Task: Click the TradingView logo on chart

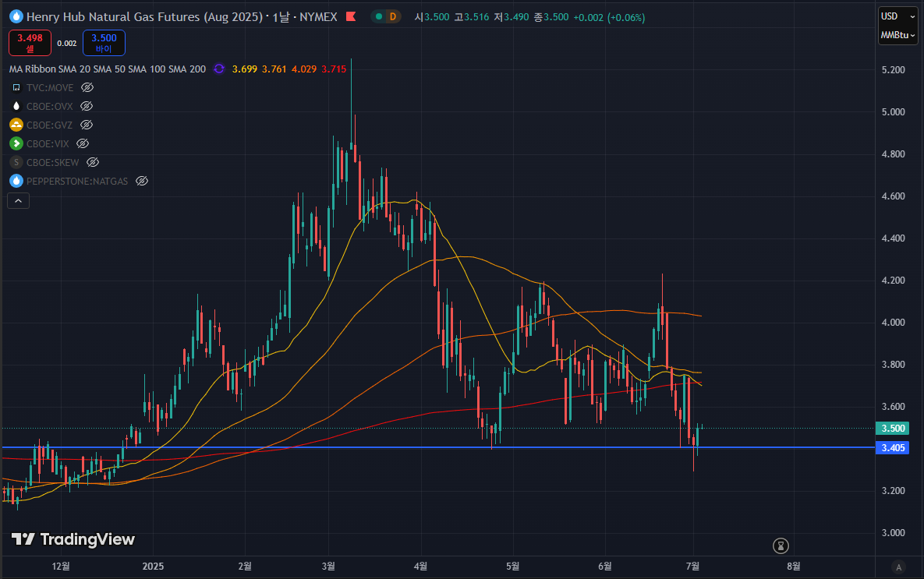Action: pyautogui.click(x=73, y=539)
